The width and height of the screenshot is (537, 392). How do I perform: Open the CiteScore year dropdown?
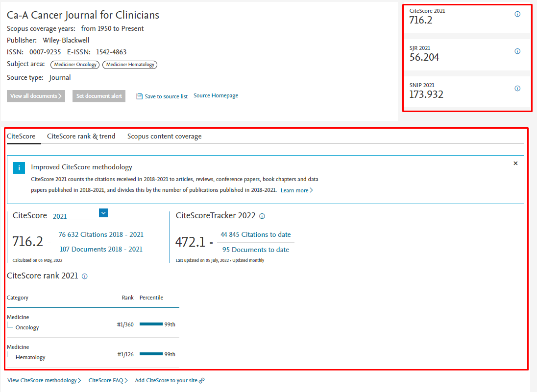coord(103,213)
